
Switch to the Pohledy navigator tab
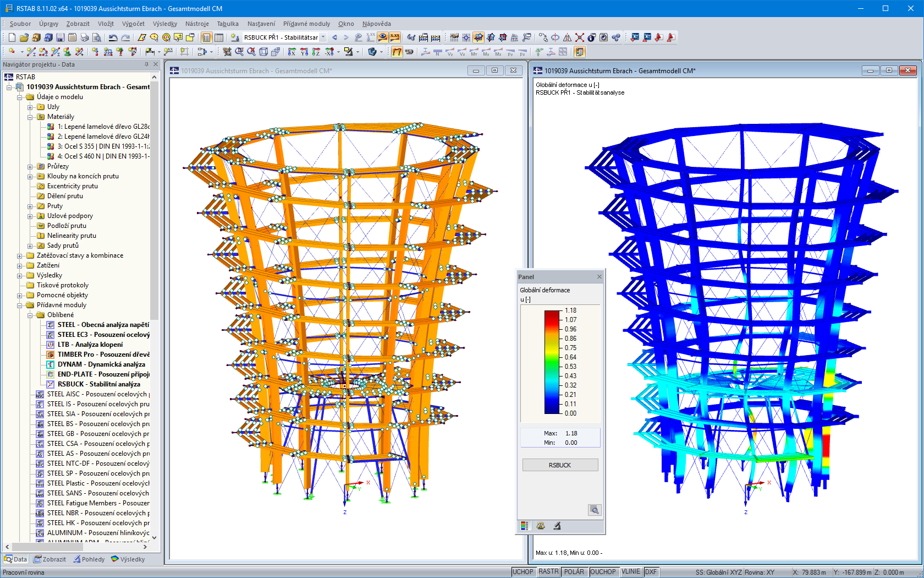(x=89, y=559)
